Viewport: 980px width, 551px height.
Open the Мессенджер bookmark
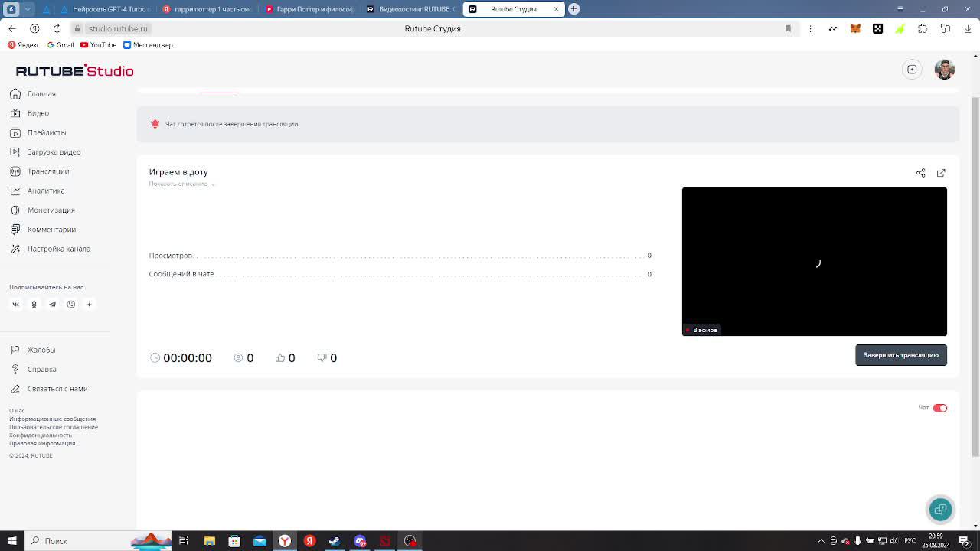(149, 45)
